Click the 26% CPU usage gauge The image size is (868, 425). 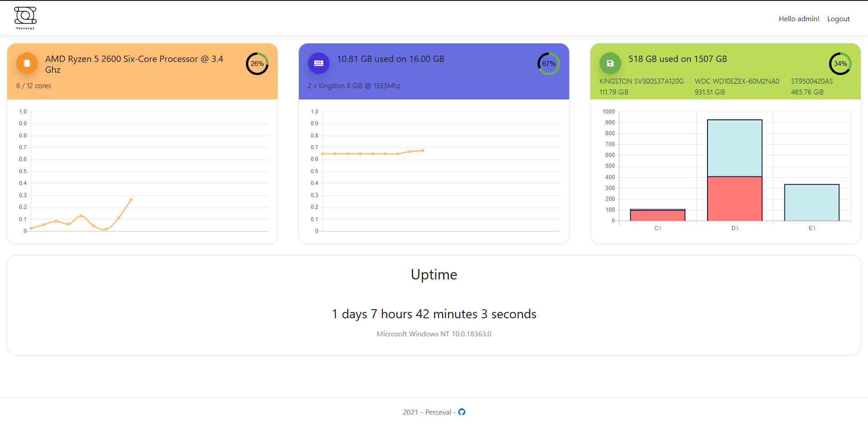coord(257,64)
